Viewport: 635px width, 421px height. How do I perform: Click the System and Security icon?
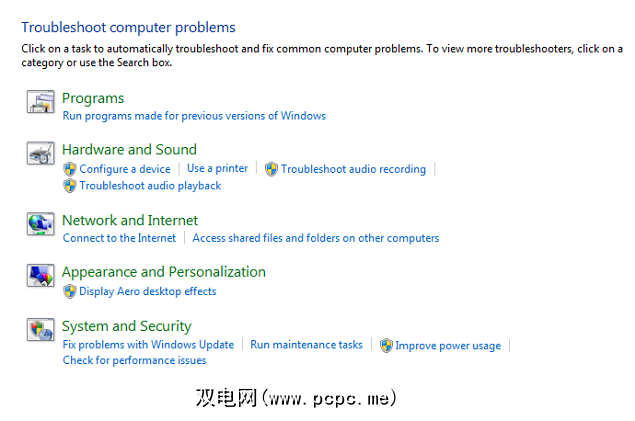[x=40, y=329]
